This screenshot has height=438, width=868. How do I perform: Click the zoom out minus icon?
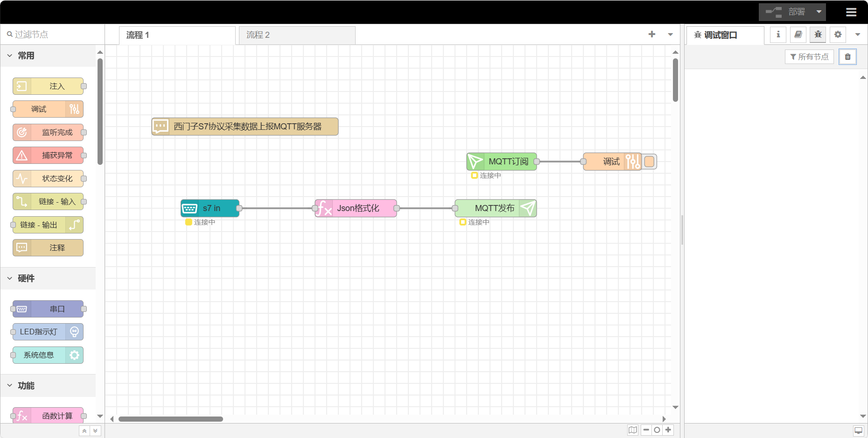[646, 430]
